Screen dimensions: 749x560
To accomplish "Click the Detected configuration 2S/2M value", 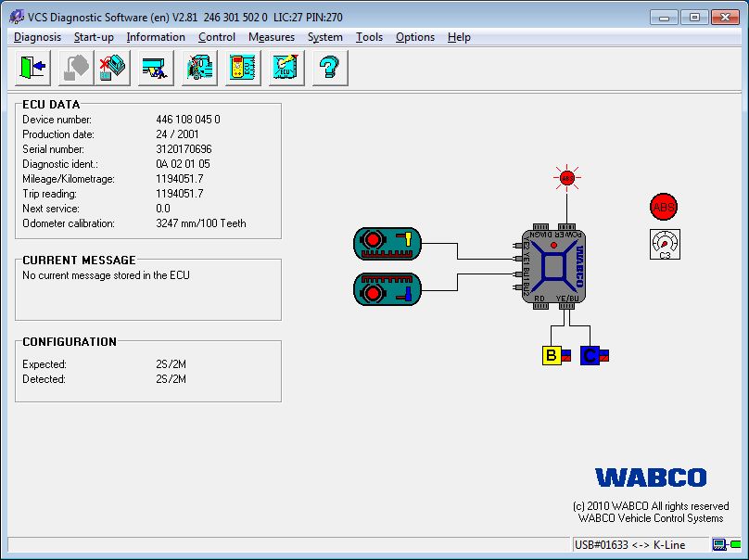I will tap(171, 379).
